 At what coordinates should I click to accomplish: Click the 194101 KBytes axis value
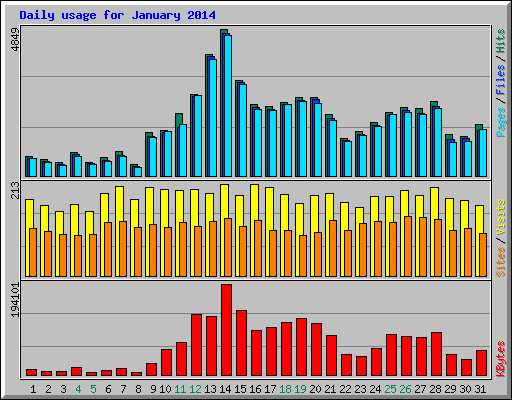(16, 300)
